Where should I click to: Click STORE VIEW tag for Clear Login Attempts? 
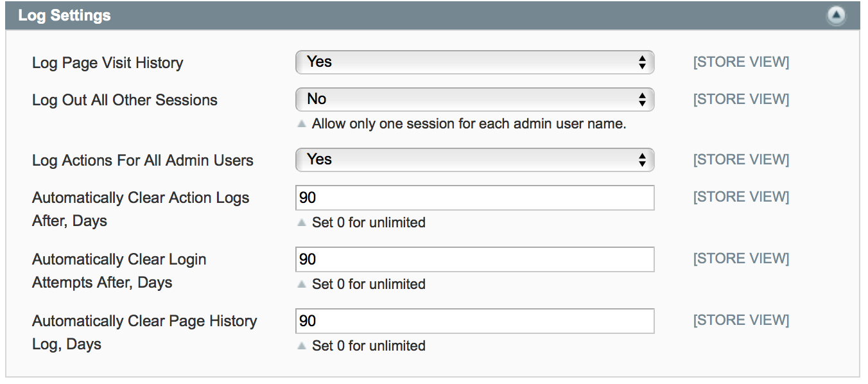[741, 259]
